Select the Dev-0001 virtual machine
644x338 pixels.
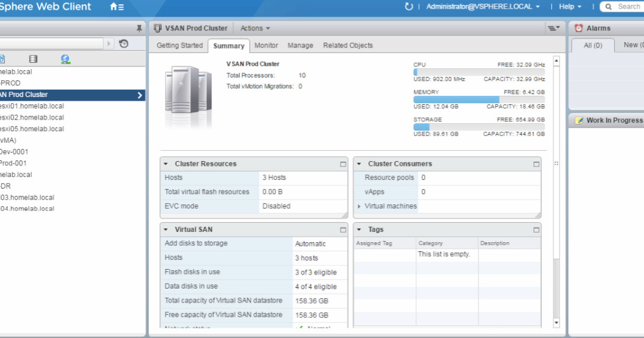[x=14, y=152]
